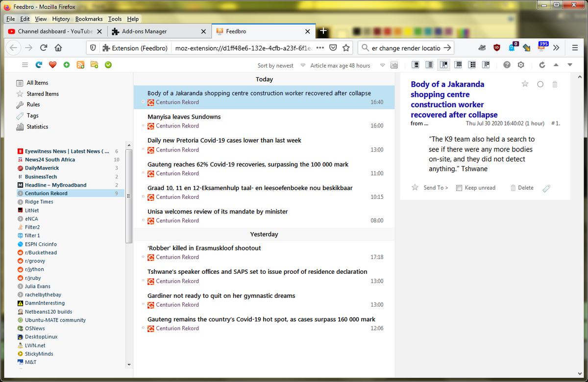This screenshot has height=382, width=588.
Task: Delete the article using Delete link
Action: tap(522, 188)
